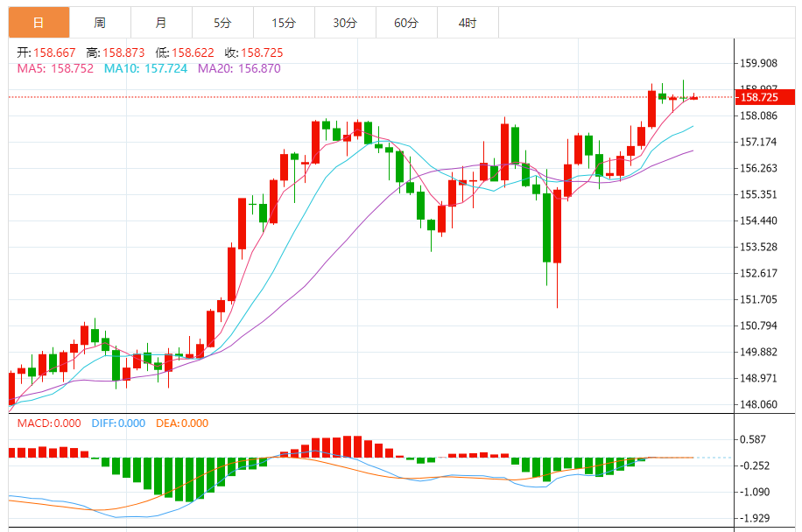Open the 30分 timeframe tab
802x532 pixels.
345,23
